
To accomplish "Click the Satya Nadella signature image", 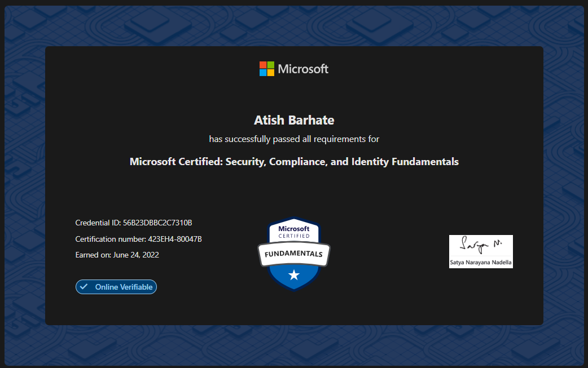I will (481, 251).
